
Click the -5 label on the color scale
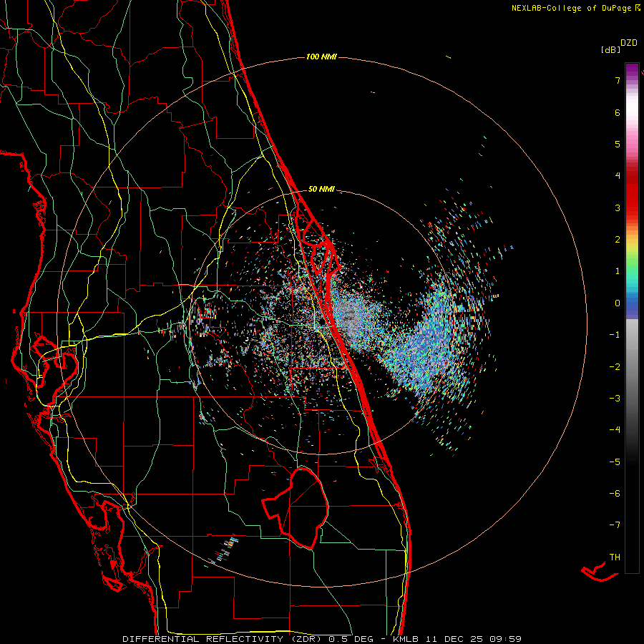(615, 462)
